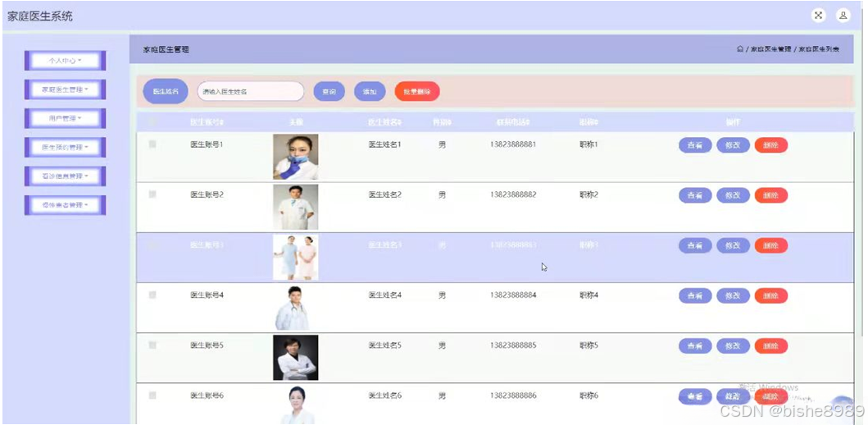Edit the 医生账号1 record
Screen dimensions: 868x425
coord(733,145)
